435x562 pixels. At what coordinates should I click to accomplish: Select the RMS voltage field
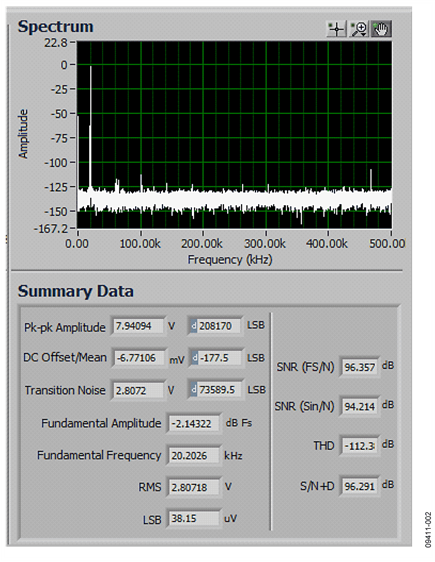tap(194, 487)
